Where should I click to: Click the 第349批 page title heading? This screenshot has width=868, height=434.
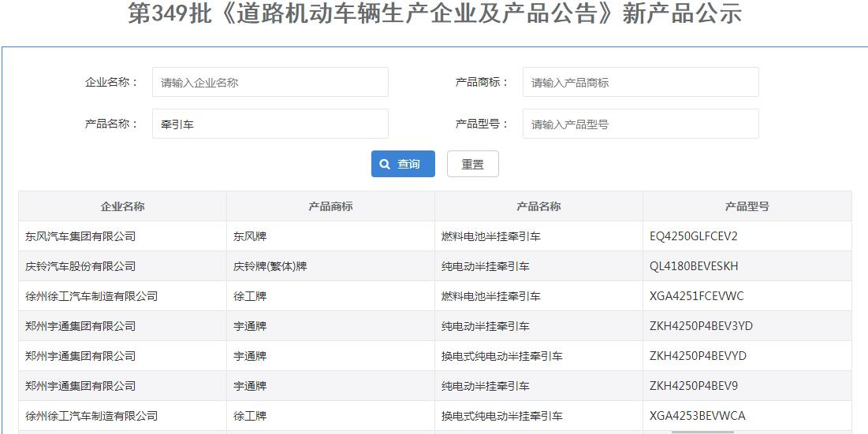click(434, 13)
